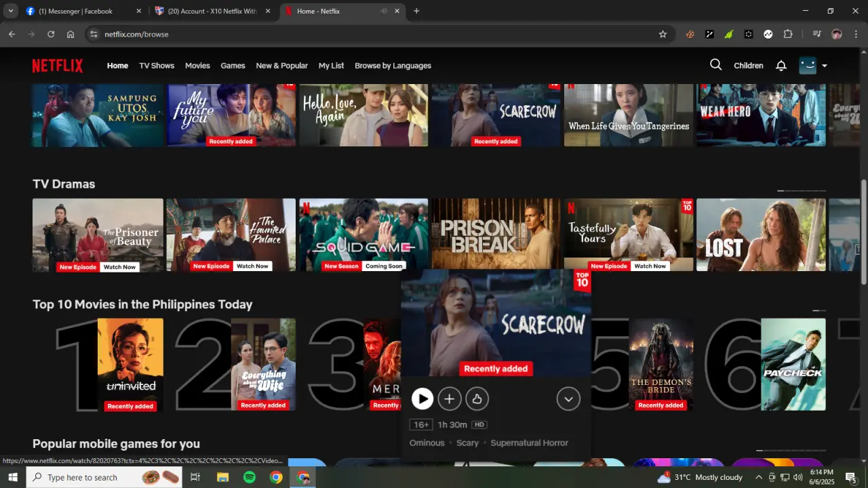Mute audio icon on Netflix tab
The image size is (868, 488).
(x=384, y=11)
